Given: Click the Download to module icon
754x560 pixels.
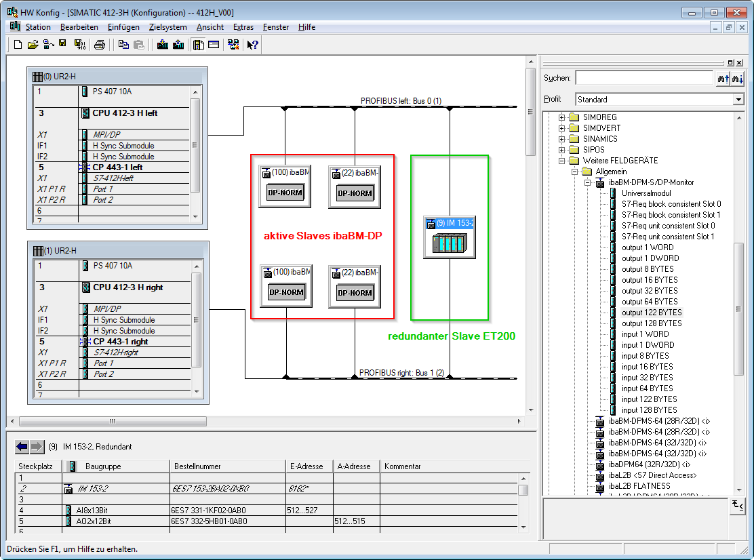Looking at the screenshot, I should (163, 45).
